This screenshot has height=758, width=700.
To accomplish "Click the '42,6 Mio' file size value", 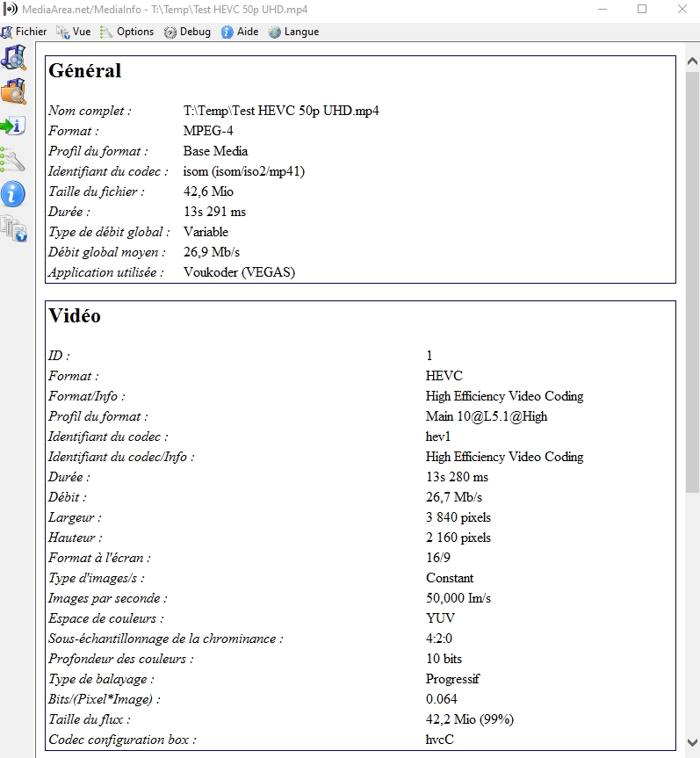I will click(x=208, y=192).
